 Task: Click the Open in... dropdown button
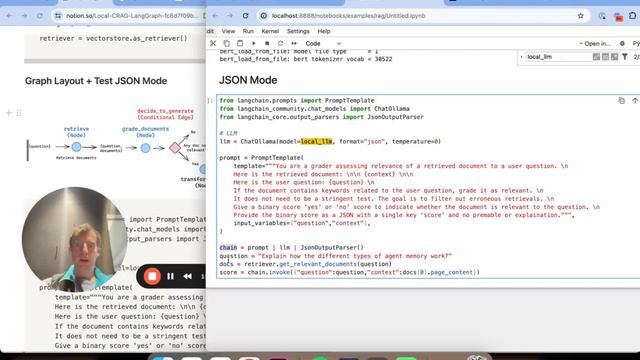click(x=596, y=43)
